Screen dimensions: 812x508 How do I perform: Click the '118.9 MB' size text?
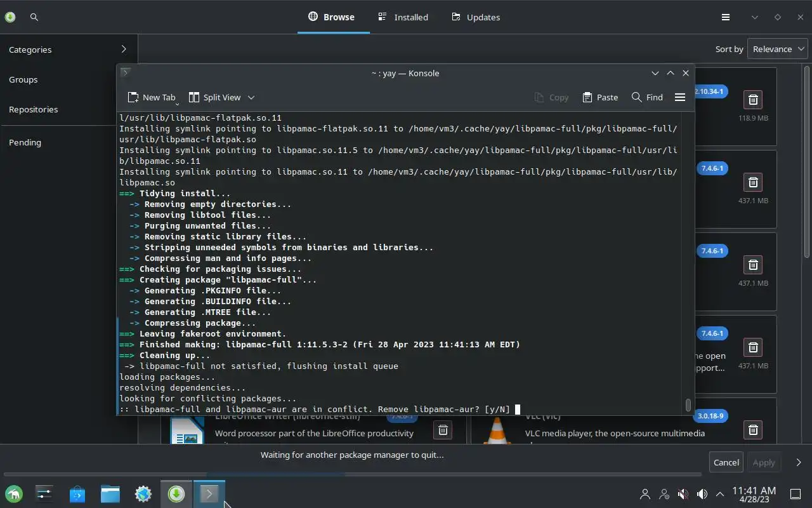(x=753, y=118)
